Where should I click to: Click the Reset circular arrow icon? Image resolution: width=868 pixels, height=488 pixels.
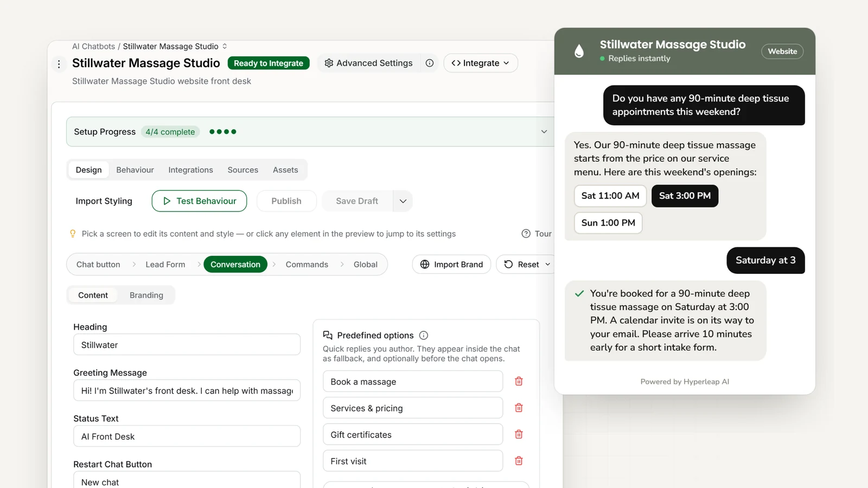(x=508, y=264)
